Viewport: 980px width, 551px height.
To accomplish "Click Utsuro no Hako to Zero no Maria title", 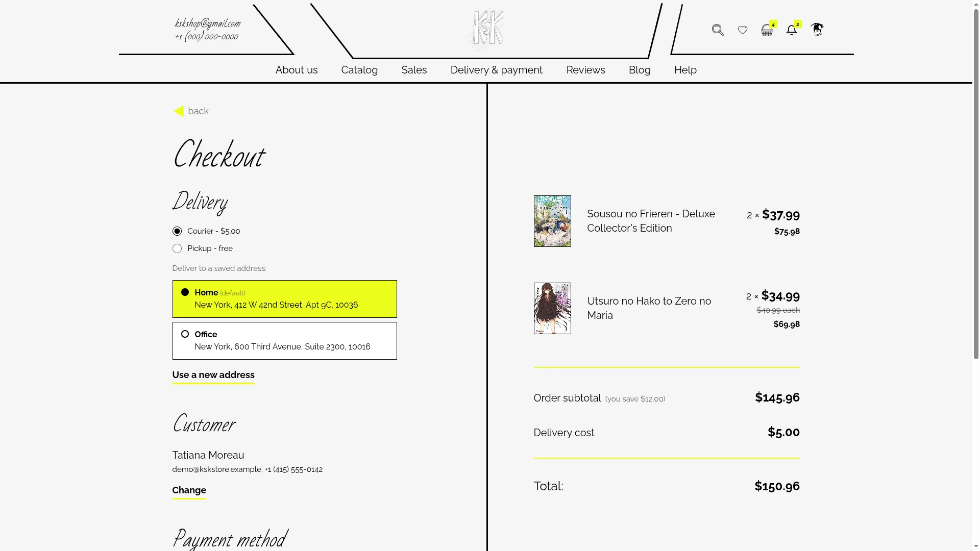I will (x=649, y=308).
